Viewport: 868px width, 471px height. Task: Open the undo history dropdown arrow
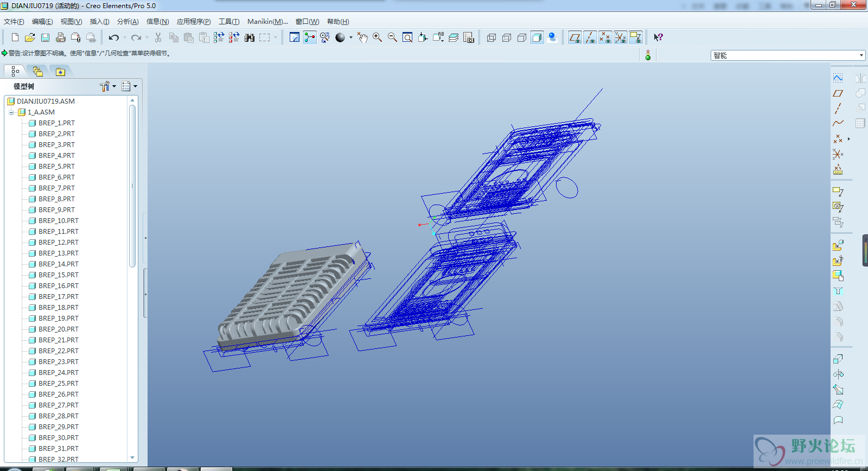125,37
